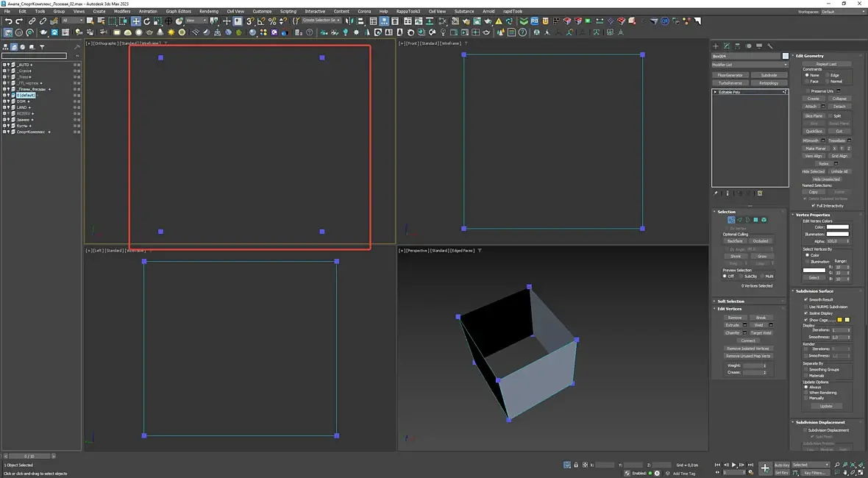Click the vertex Color white swatch
This screenshot has width=868, height=478.
(837, 227)
